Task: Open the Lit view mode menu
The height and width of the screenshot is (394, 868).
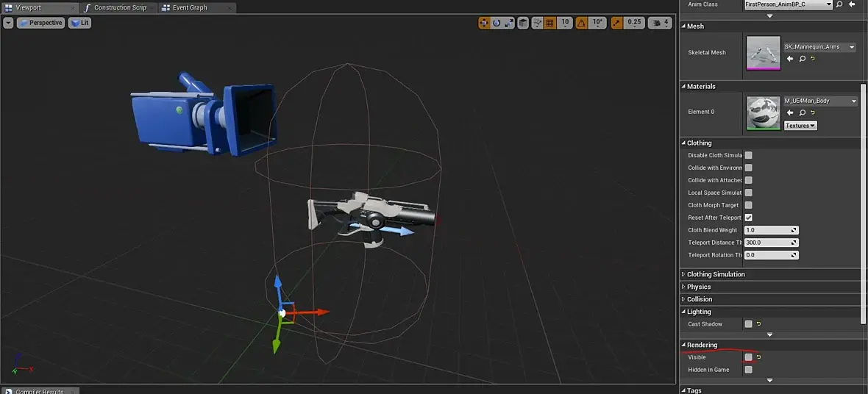Action: click(x=79, y=23)
